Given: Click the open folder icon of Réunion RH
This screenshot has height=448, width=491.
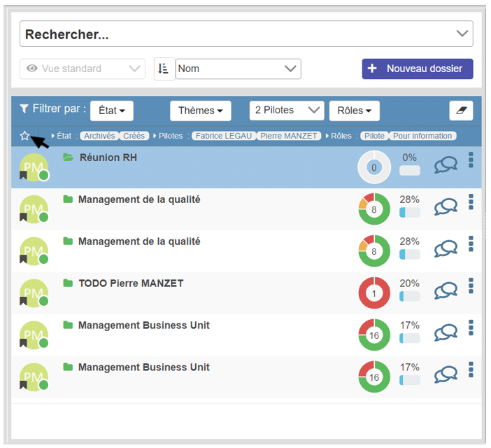Looking at the screenshot, I should click(68, 157).
